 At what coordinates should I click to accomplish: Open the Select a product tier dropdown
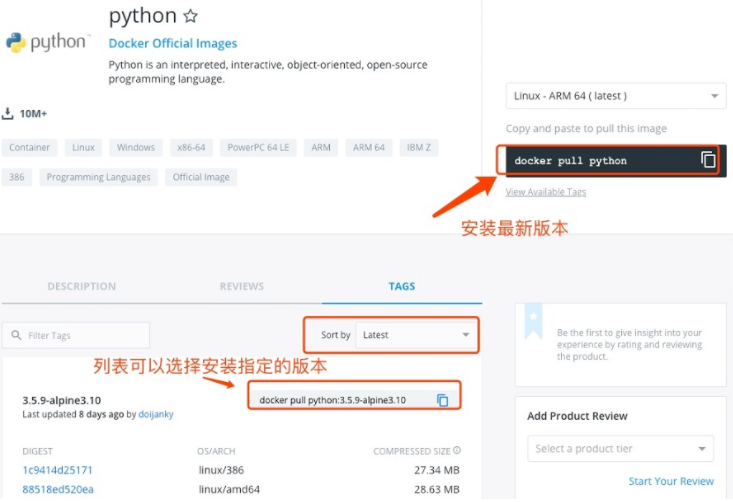(x=620, y=449)
